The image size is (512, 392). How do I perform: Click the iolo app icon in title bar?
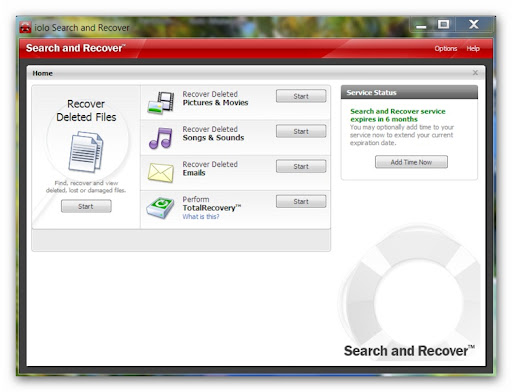click(x=25, y=28)
